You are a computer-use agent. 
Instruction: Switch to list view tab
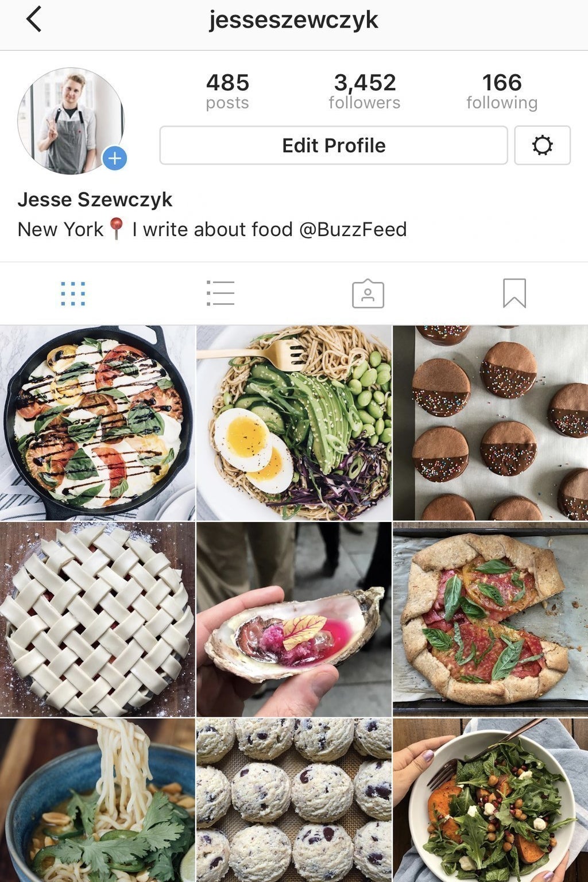pyautogui.click(x=220, y=293)
